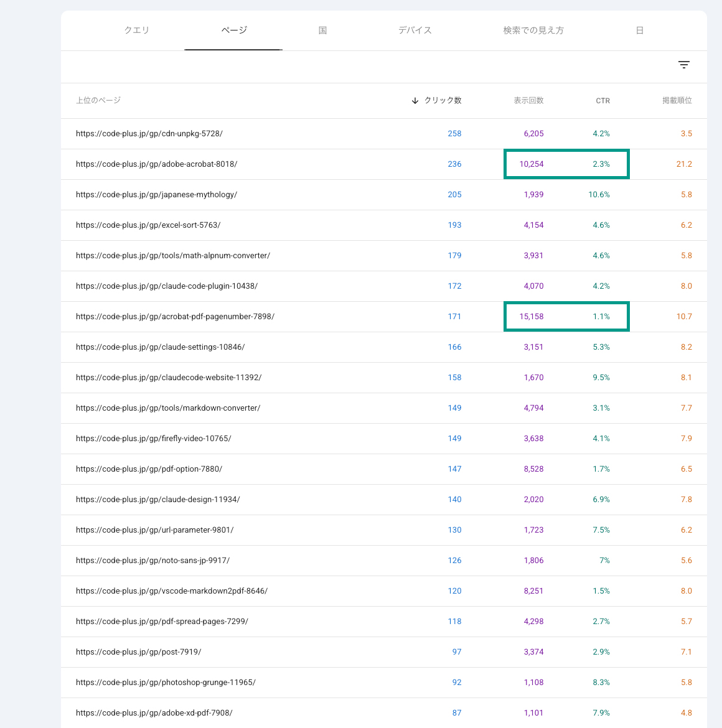Select the pdf-spread-pages-7299 page row

coord(384,622)
